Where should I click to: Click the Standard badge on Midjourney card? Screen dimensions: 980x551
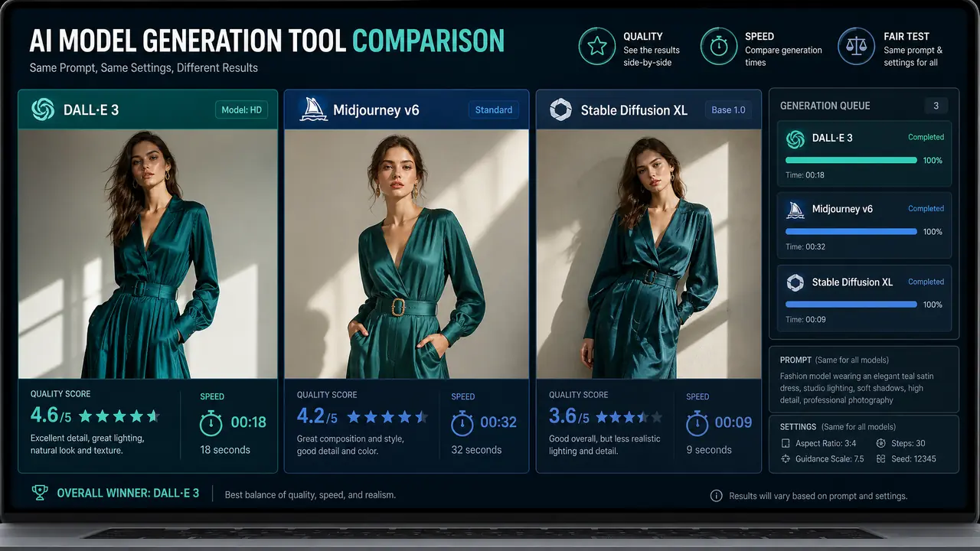[x=494, y=109]
